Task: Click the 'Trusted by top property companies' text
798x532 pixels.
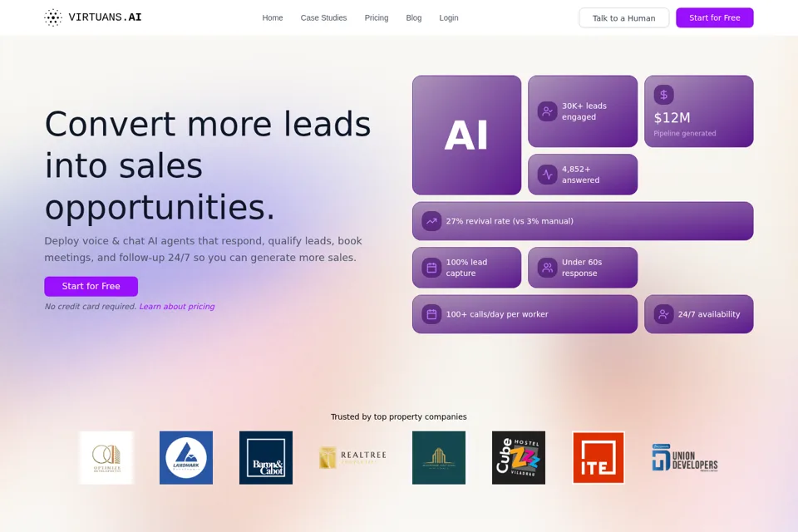Action: click(x=398, y=416)
